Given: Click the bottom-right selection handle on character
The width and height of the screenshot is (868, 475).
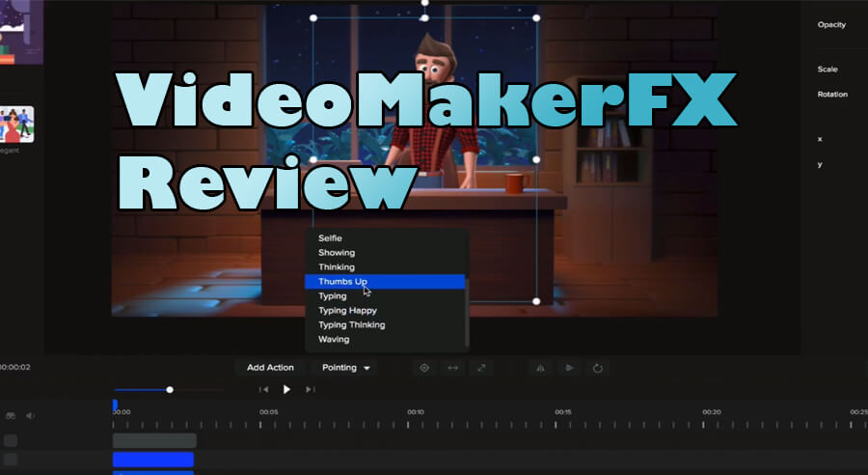Looking at the screenshot, I should tap(536, 301).
